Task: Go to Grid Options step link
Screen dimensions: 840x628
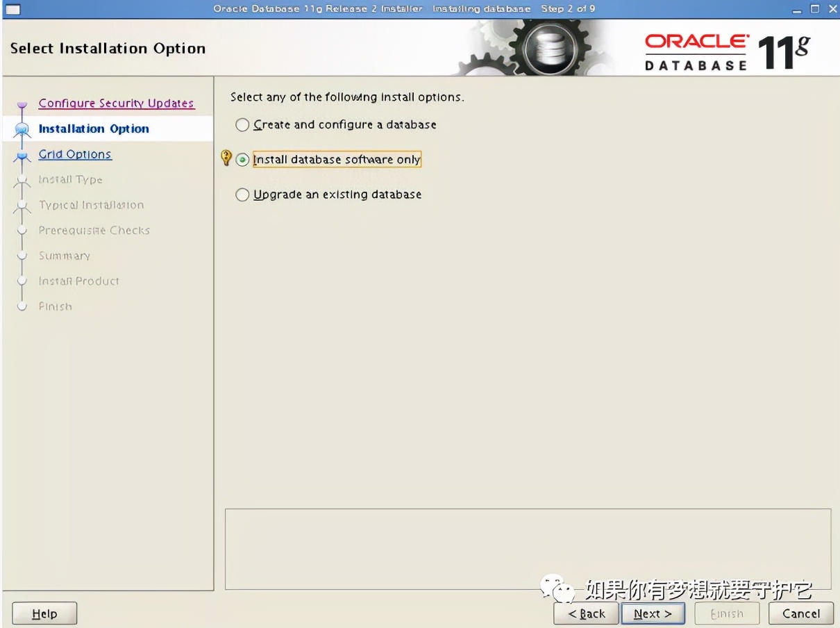Action: [75, 154]
